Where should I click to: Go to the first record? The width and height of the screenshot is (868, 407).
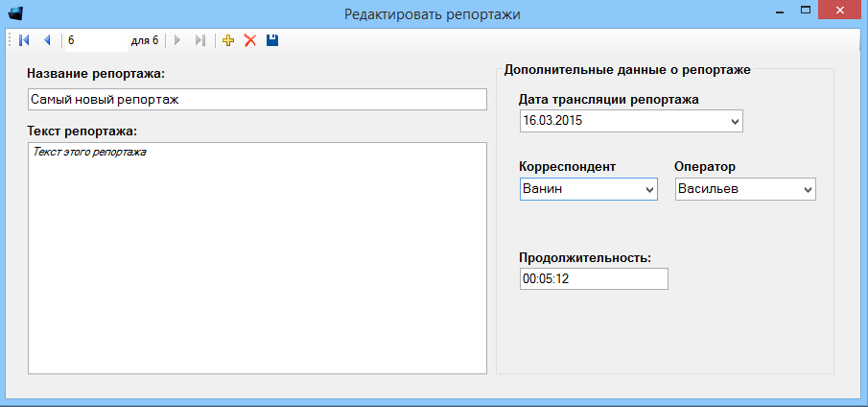click(x=24, y=40)
